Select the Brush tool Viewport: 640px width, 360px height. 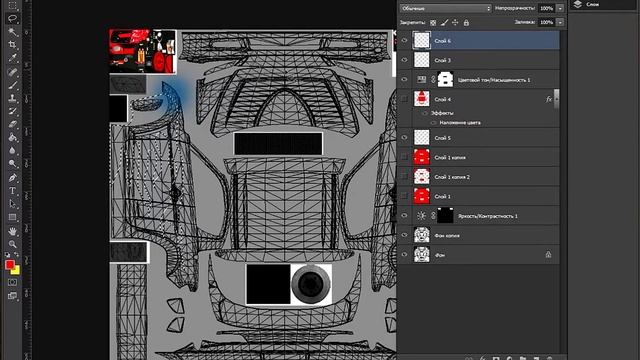12,85
